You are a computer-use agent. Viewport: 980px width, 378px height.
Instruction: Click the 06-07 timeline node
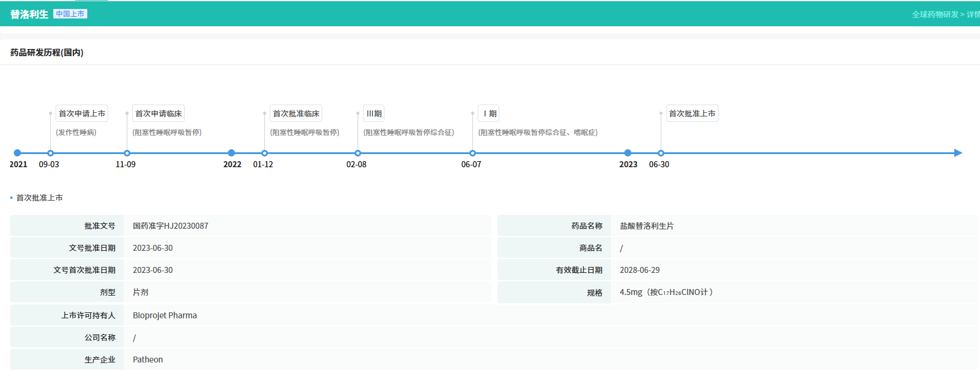pos(472,153)
